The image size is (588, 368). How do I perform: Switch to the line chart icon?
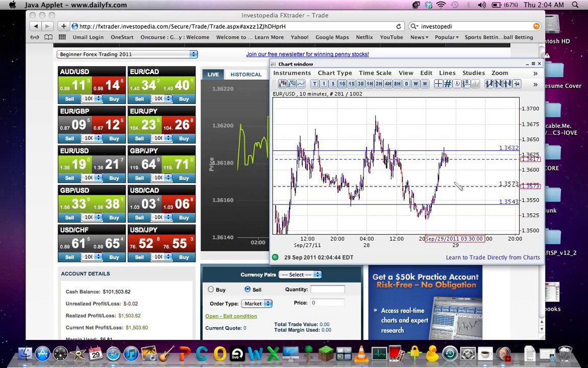tap(301, 84)
